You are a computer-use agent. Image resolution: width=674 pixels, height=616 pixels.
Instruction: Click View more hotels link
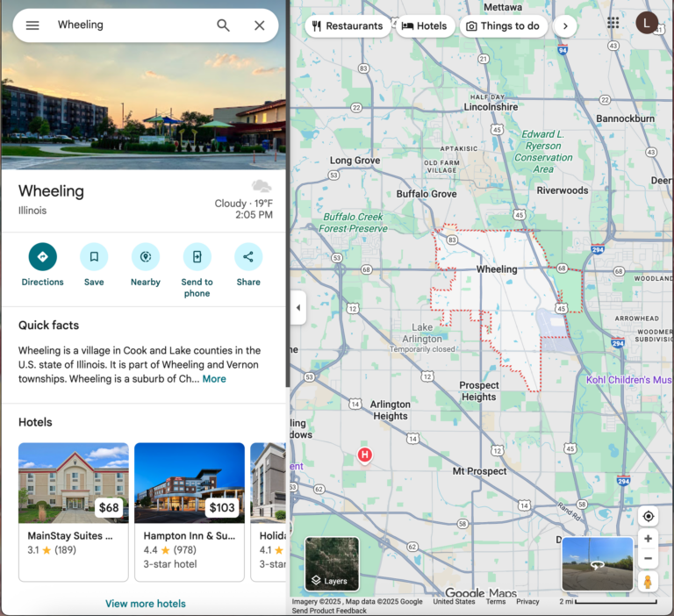(x=146, y=604)
